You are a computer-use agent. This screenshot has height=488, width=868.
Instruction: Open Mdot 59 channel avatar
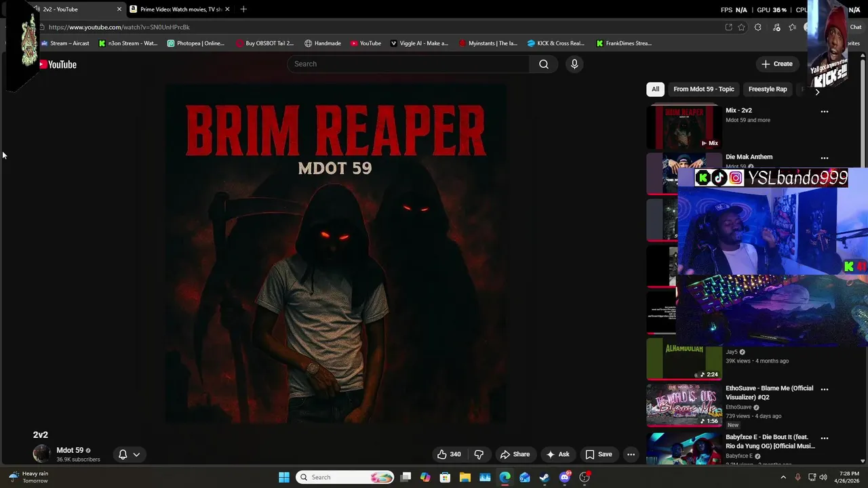tap(42, 454)
